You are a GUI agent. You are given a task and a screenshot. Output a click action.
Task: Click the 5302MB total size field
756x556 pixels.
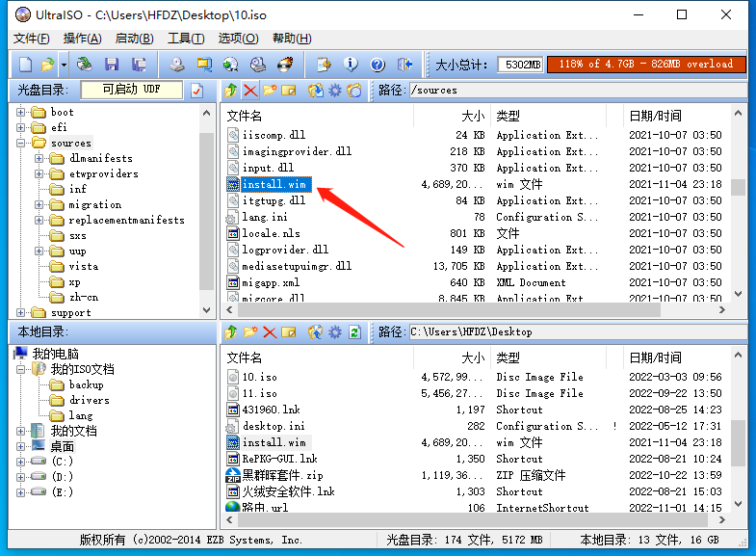[x=521, y=65]
